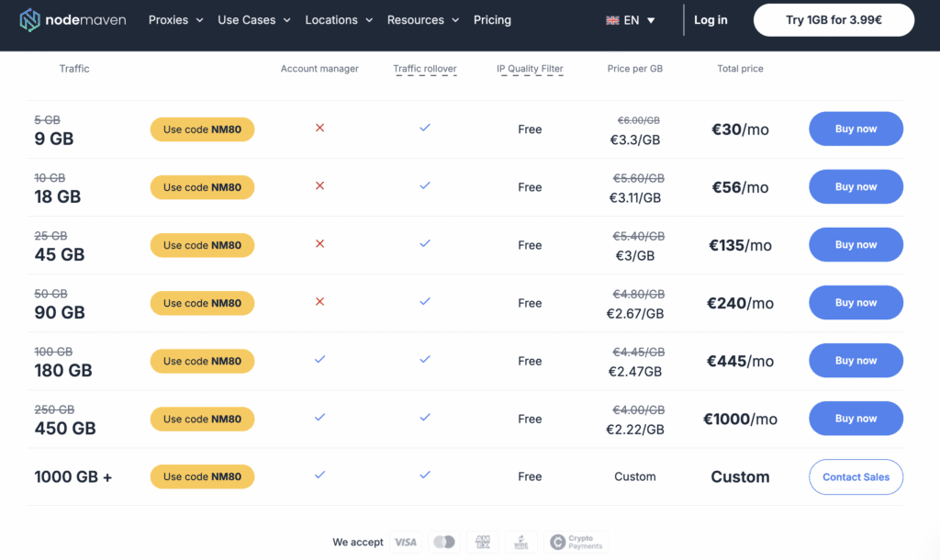Click the Wire transfer payment icon
This screenshot has height=560, width=940.
point(521,543)
